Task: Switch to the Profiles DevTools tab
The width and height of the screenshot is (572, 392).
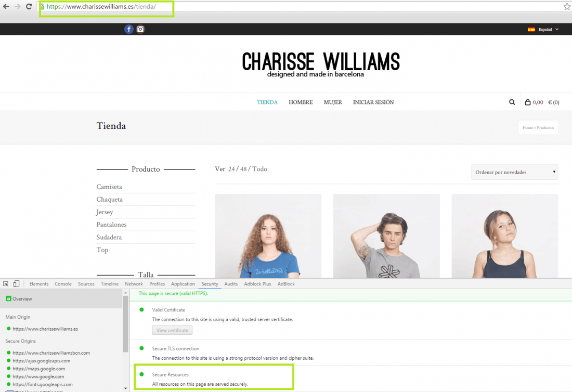Action: click(157, 284)
